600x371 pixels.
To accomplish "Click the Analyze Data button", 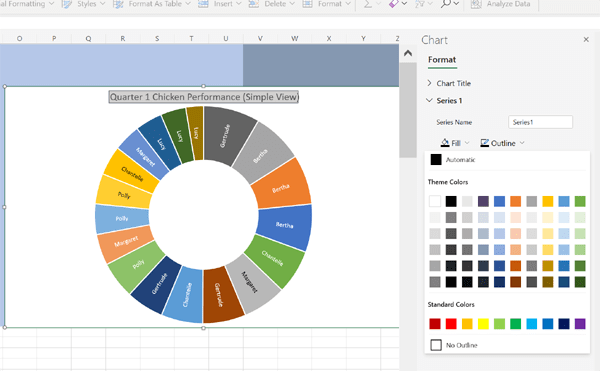I will pos(501,4).
